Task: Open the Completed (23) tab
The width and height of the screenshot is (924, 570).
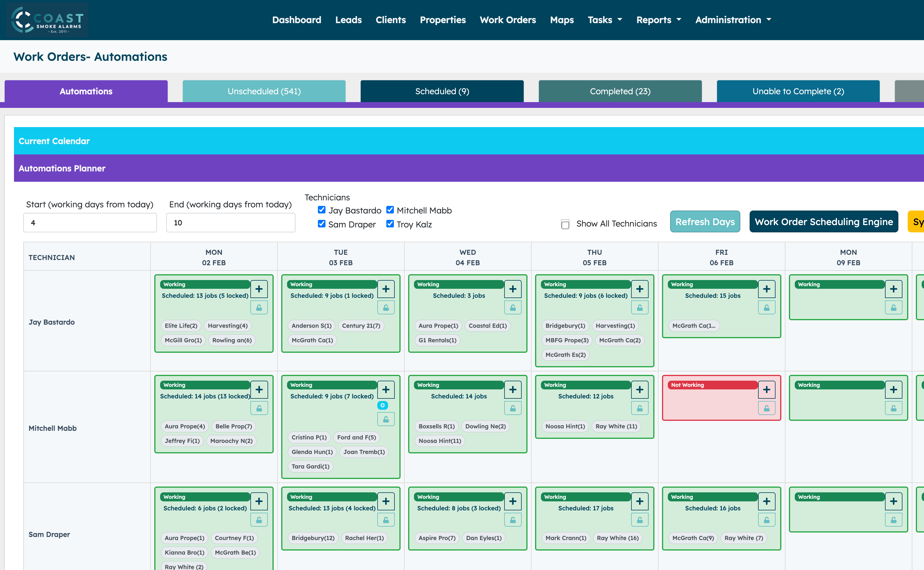Action: (x=619, y=91)
